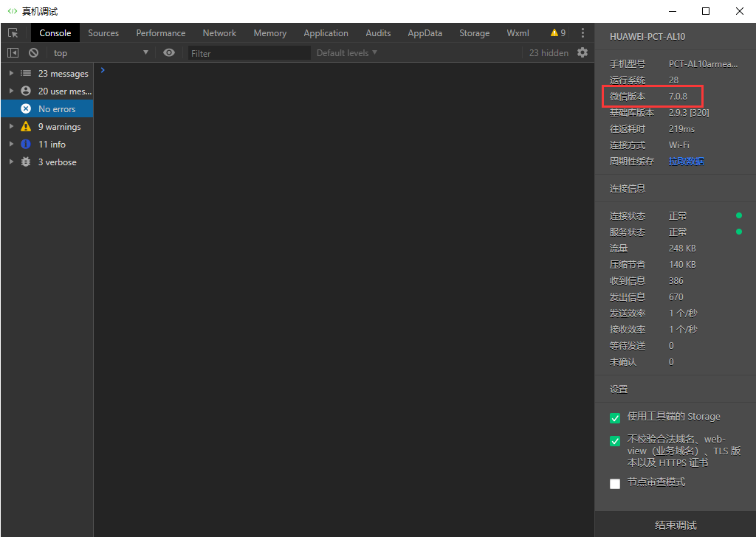
Task: Toggle the console sidebar panel icon
Action: [x=13, y=52]
